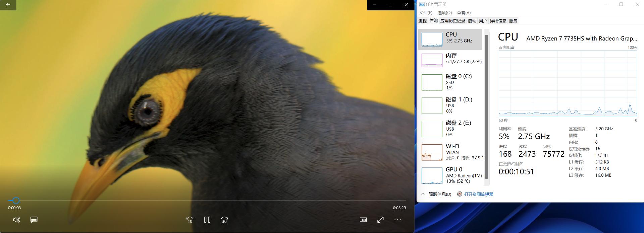
Task: Select the CPU 5% 2.75 GHz entry
Action: [450, 40]
